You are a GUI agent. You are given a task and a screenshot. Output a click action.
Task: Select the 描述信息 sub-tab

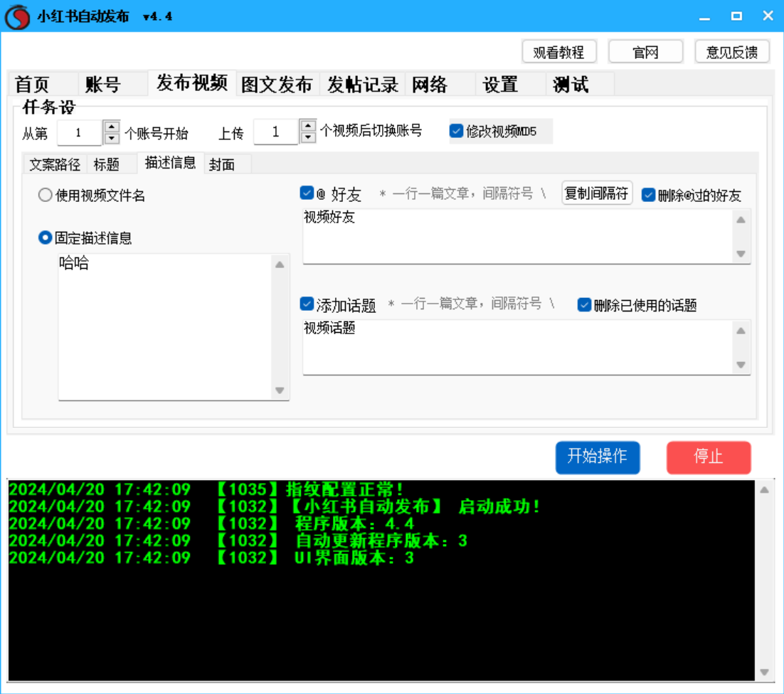[x=170, y=163]
